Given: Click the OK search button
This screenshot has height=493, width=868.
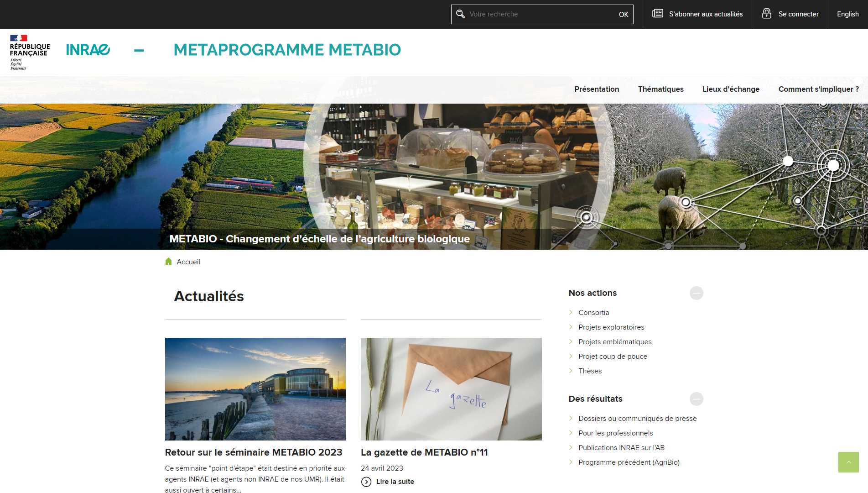Looking at the screenshot, I should click(623, 15).
